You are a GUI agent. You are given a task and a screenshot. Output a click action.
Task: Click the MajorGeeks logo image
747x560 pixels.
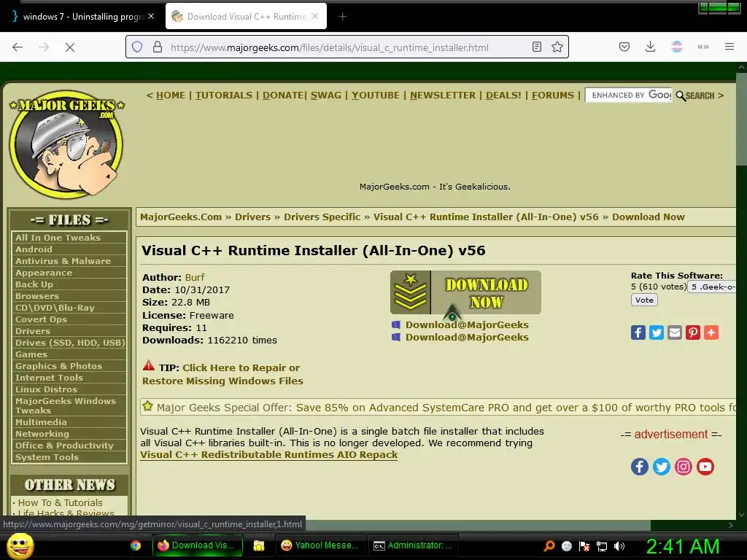[66, 144]
